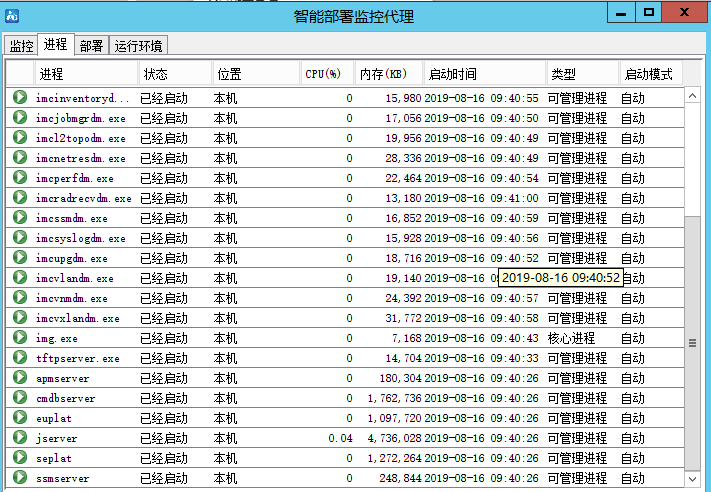The height and width of the screenshot is (492, 711).
Task: Select the imcradrecvdm.exe process name
Action: click(x=84, y=198)
